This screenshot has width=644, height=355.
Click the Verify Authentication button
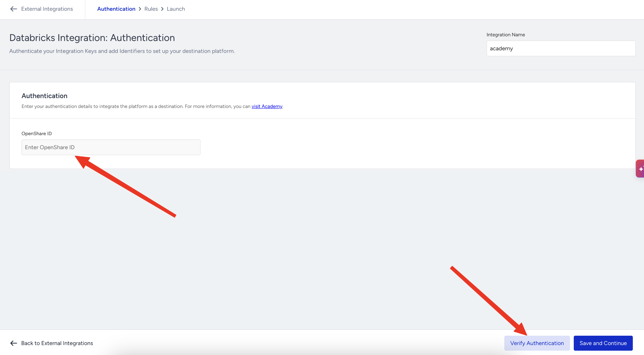(537, 343)
